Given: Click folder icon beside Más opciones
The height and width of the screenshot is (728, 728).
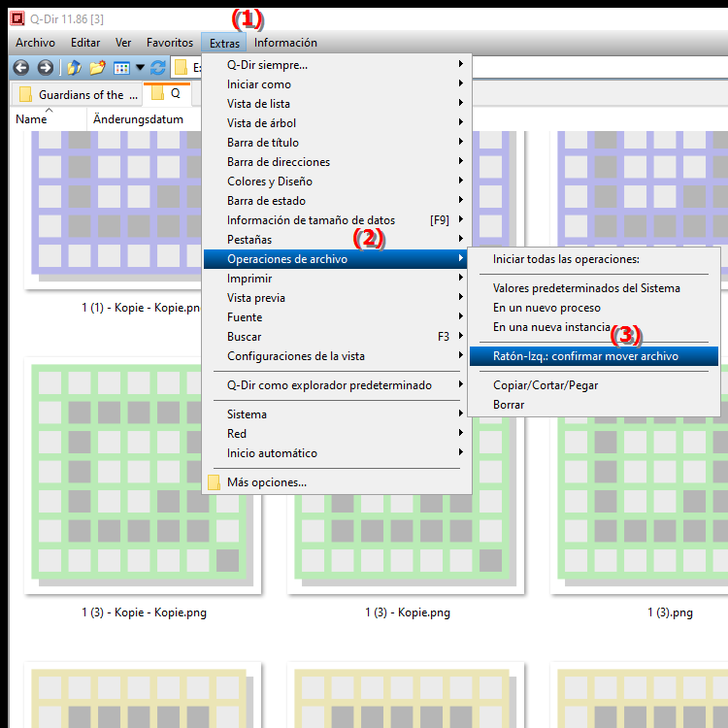Looking at the screenshot, I should [214, 482].
